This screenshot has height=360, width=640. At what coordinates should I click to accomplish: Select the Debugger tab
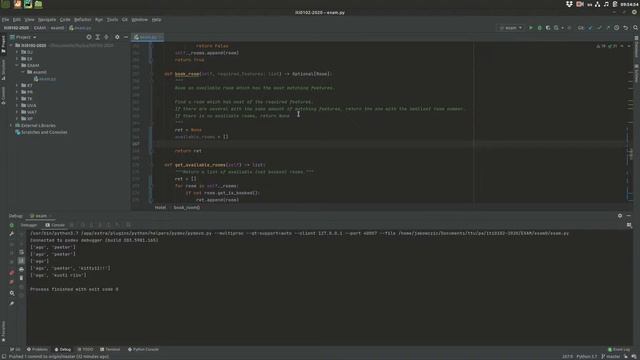[x=29, y=225]
